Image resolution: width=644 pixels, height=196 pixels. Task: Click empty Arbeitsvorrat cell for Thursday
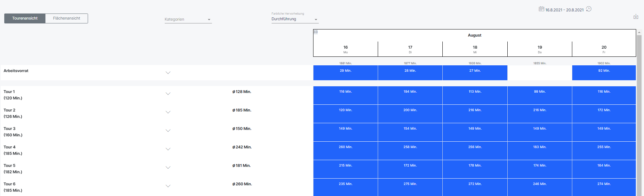539,73
